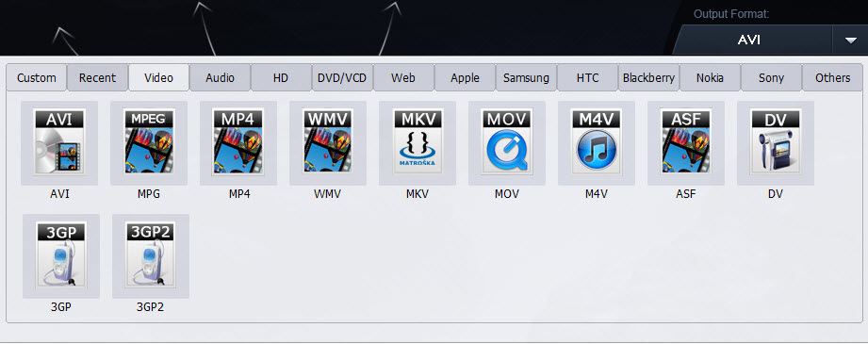Image resolution: width=868 pixels, height=344 pixels.
Task: Switch to the Nokia tab
Action: tap(711, 77)
